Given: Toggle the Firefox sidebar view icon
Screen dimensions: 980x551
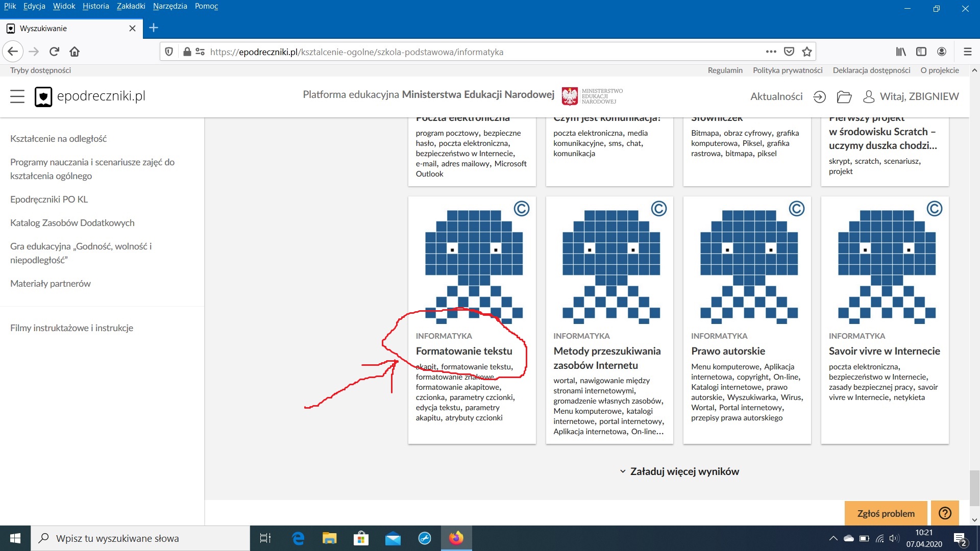Looking at the screenshot, I should [921, 52].
